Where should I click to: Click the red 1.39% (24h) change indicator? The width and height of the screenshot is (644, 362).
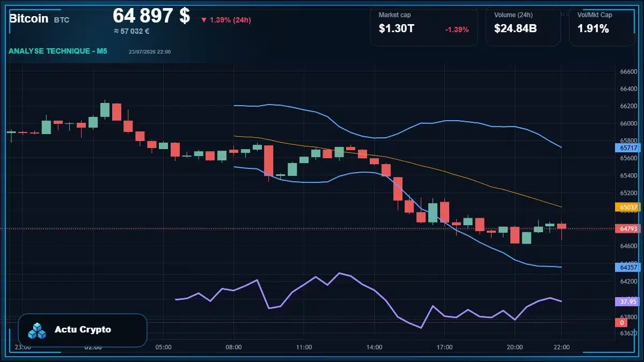(226, 20)
